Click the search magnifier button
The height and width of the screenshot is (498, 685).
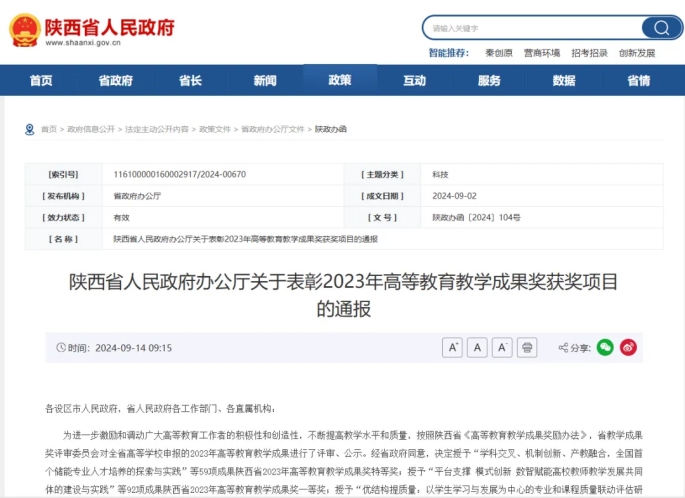click(661, 28)
